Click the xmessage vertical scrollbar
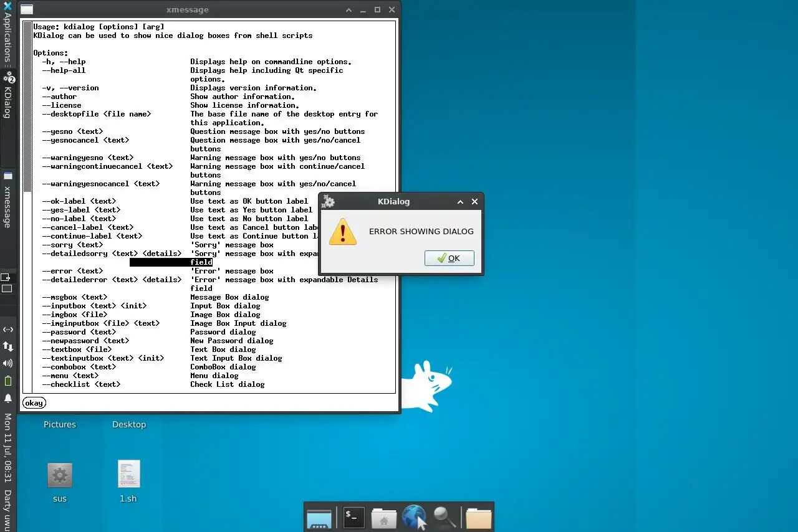Image resolution: width=798 pixels, height=532 pixels. (x=27, y=206)
